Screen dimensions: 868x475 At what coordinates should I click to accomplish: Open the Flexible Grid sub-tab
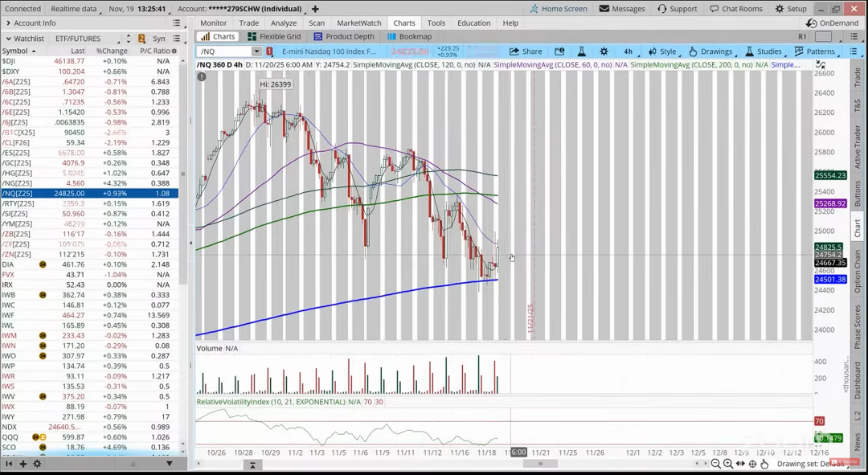tap(274, 36)
